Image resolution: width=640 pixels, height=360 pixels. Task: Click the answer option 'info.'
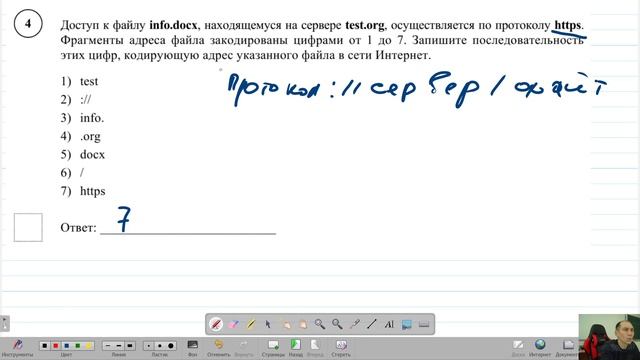click(92, 118)
